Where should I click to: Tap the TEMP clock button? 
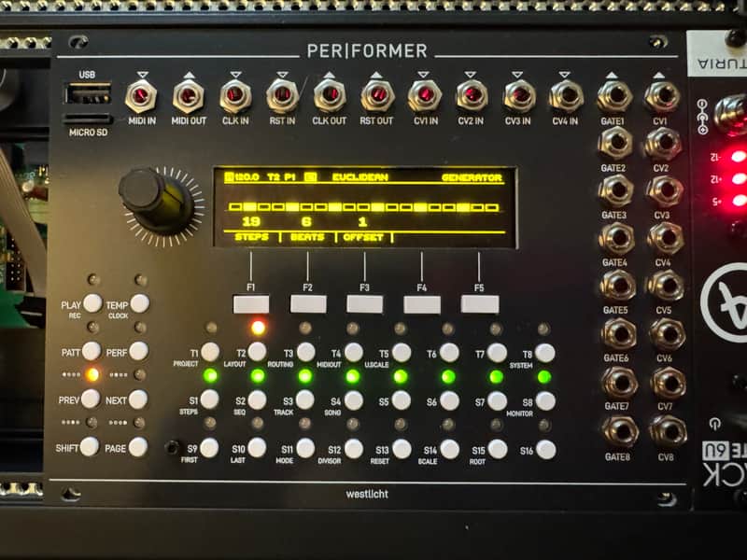tap(139, 303)
